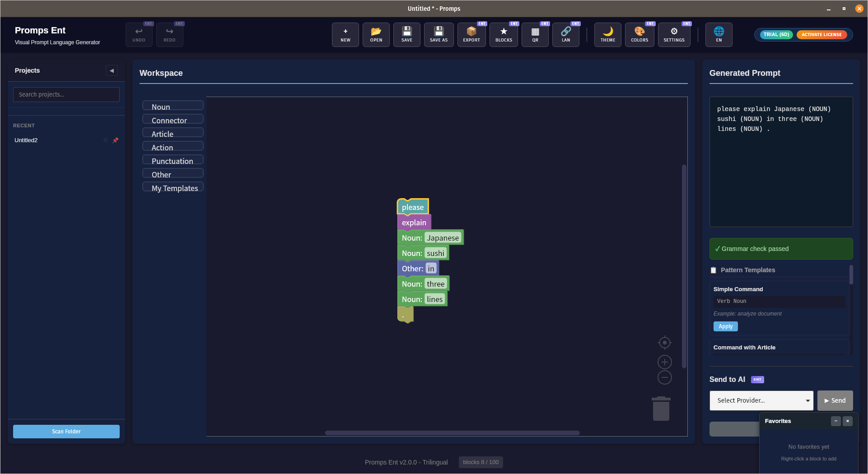Collapse the Projects panel
This screenshot has width=868, height=474.
112,70
